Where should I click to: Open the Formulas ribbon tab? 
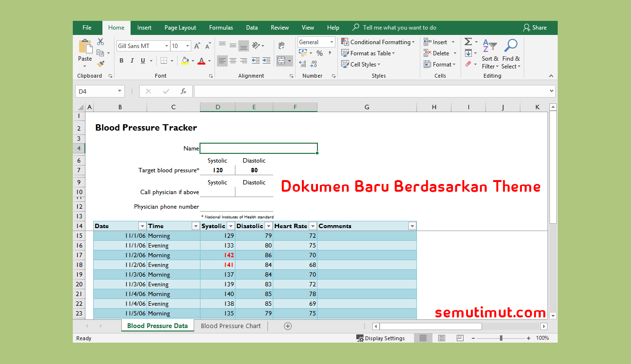[x=221, y=28]
